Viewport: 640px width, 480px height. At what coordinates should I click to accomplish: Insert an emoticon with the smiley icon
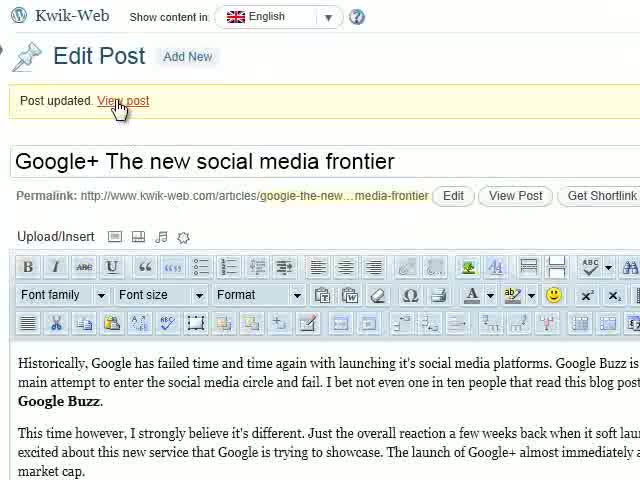point(553,295)
